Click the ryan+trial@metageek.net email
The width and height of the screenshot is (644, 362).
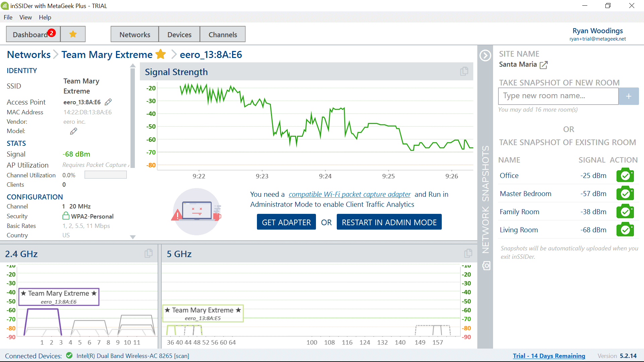tap(597, 39)
